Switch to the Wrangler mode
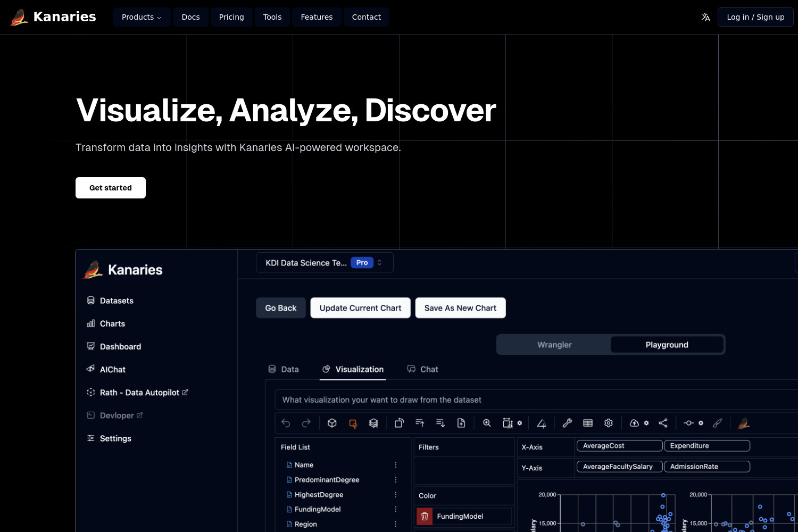Viewport: 798px width, 532px height. (x=554, y=345)
